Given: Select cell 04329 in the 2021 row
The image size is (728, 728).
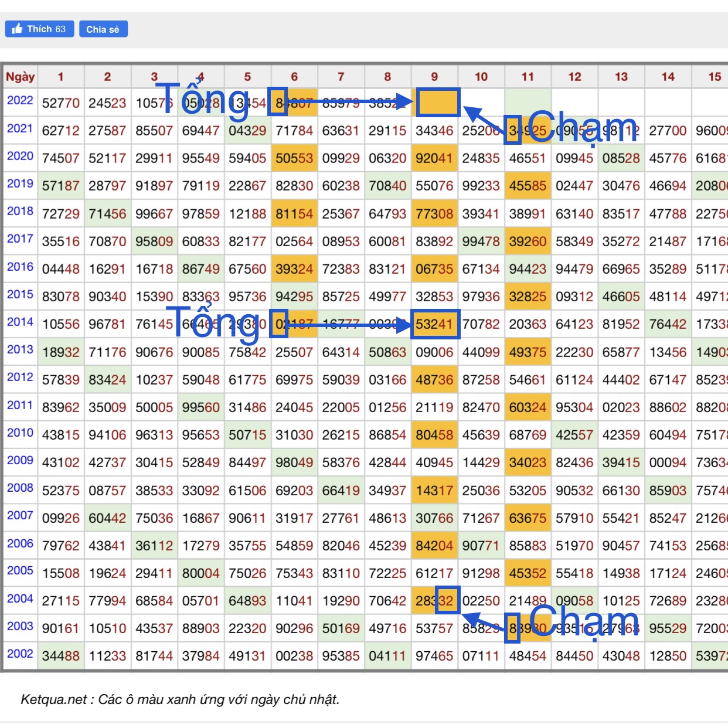Looking at the screenshot, I should [247, 131].
